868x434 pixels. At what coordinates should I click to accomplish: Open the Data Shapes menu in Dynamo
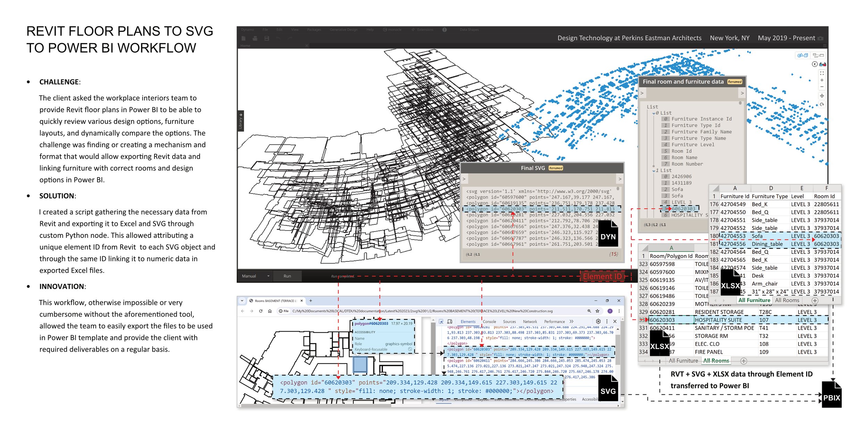click(x=469, y=30)
